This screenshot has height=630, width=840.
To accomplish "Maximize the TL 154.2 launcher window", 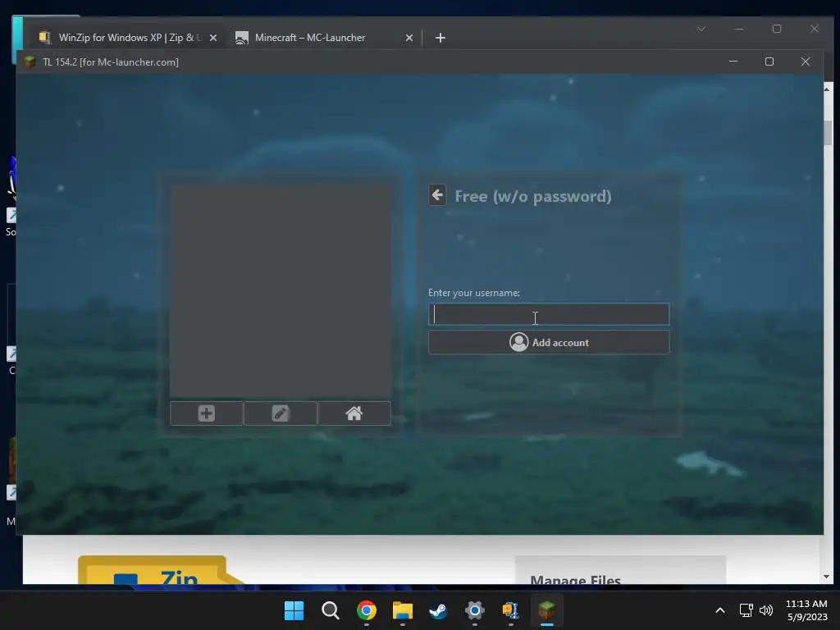I will pyautogui.click(x=769, y=62).
